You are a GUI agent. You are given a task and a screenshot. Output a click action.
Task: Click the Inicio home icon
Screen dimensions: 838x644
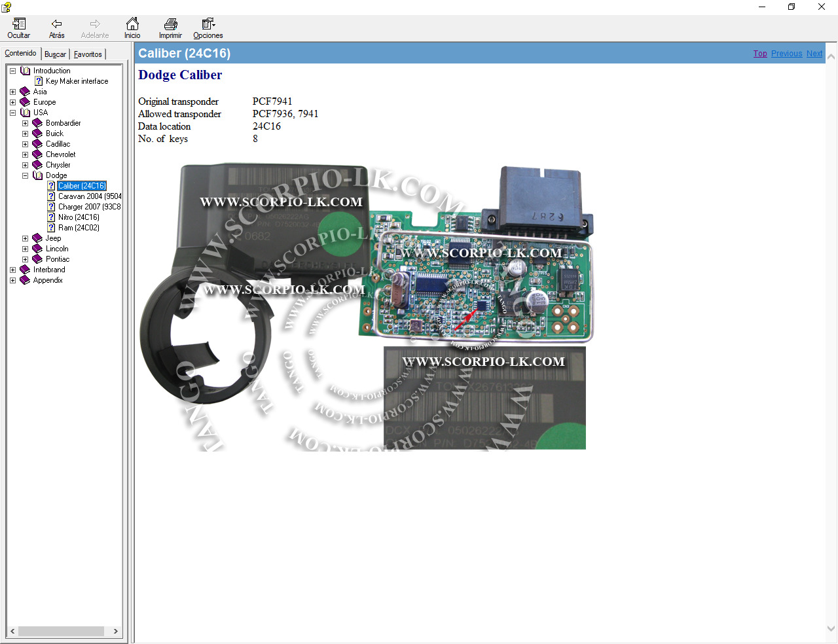click(132, 24)
